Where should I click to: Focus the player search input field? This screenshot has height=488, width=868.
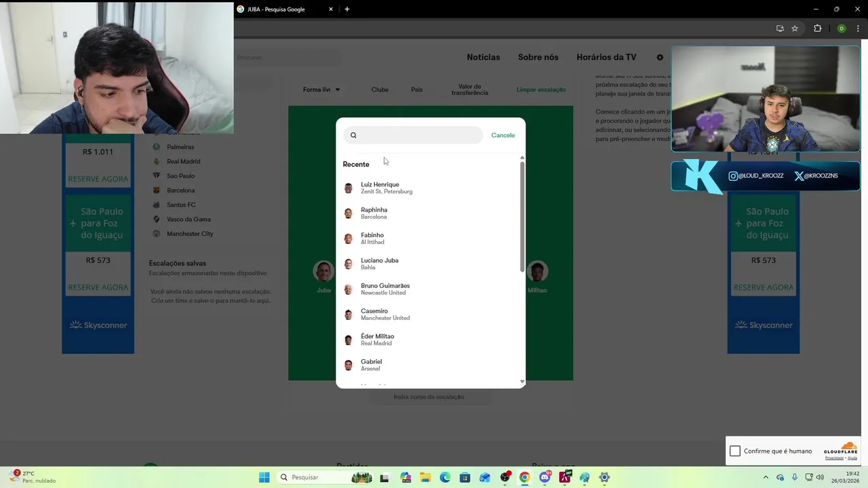(x=413, y=135)
